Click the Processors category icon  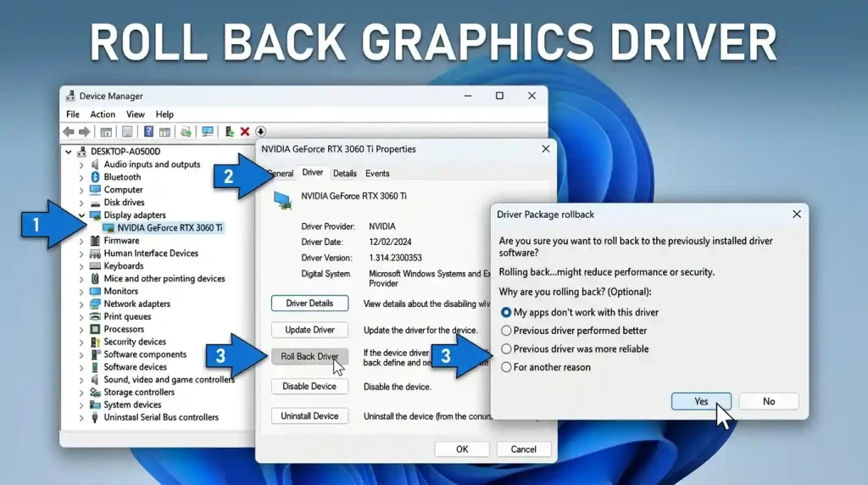pyautogui.click(x=95, y=329)
